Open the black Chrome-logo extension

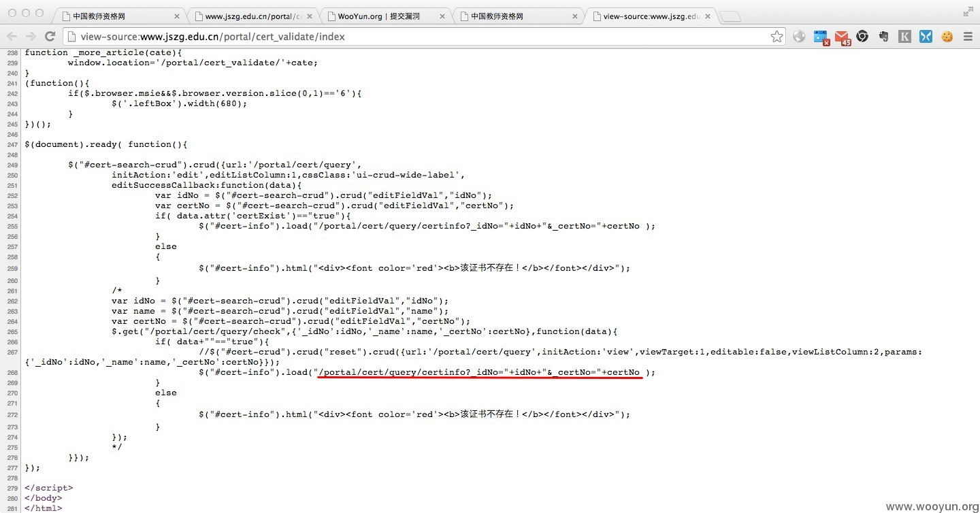pos(862,37)
